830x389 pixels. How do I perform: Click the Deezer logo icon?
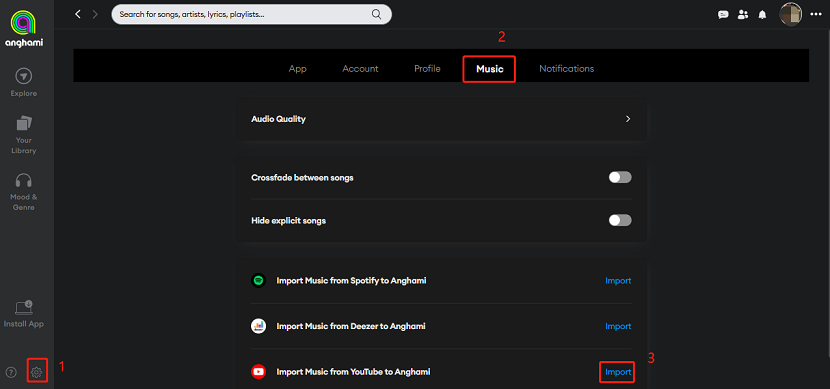[258, 326]
